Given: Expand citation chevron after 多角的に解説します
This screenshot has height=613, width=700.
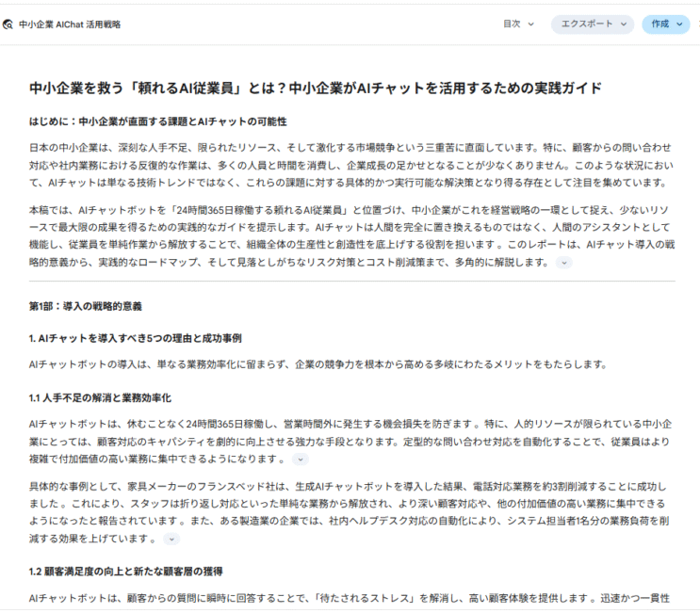Looking at the screenshot, I should (563, 263).
